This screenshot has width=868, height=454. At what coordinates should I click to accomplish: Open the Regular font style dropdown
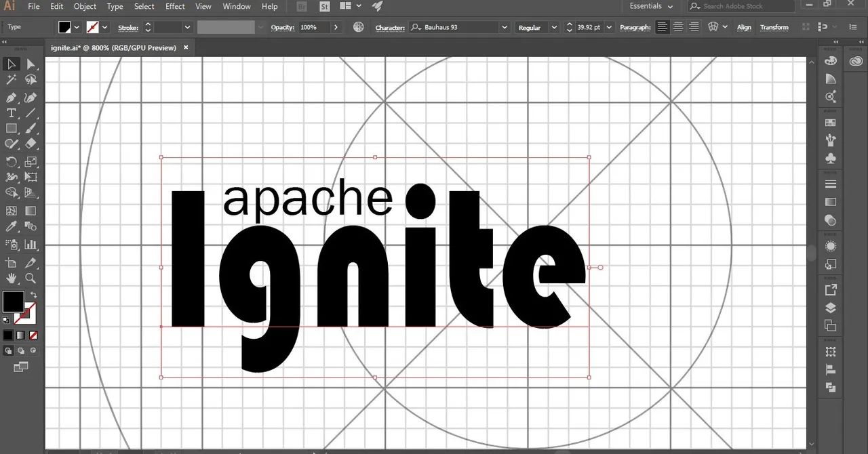(554, 27)
